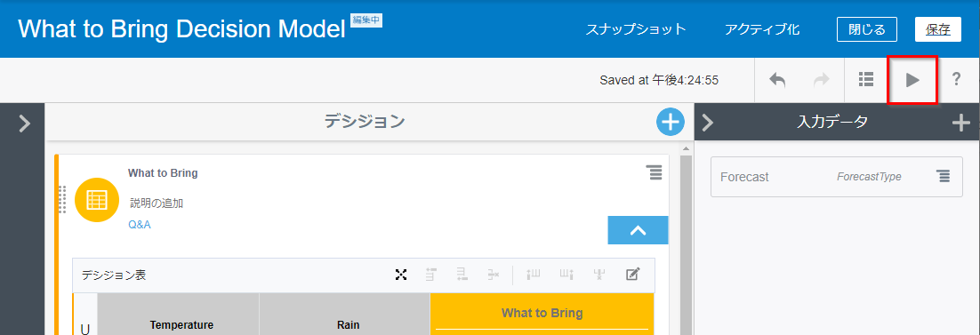Open What to Bring decision menu icon
The height and width of the screenshot is (335, 980).
[x=654, y=173]
